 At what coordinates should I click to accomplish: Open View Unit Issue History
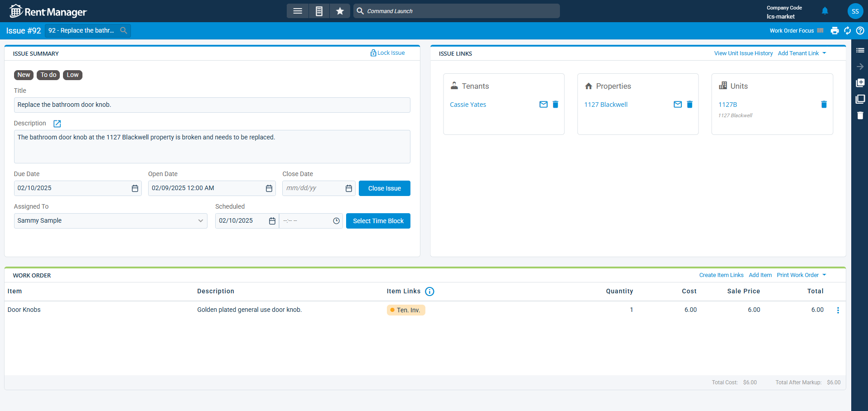[743, 53]
